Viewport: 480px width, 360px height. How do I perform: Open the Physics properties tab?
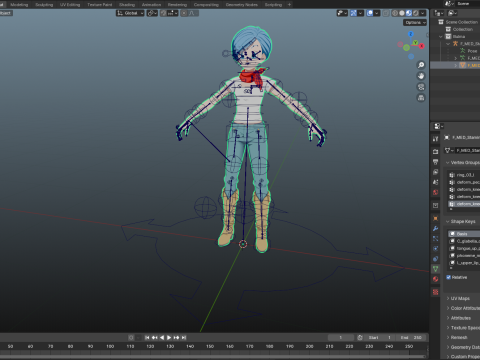pyautogui.click(x=435, y=249)
